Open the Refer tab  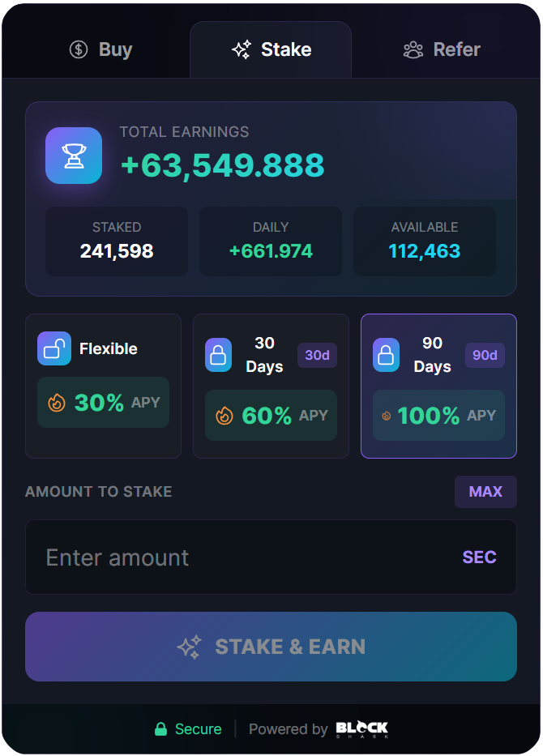[x=442, y=49]
